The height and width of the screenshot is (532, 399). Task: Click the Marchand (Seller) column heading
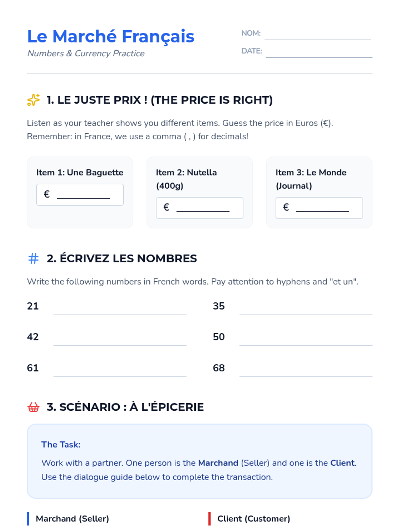72,519
